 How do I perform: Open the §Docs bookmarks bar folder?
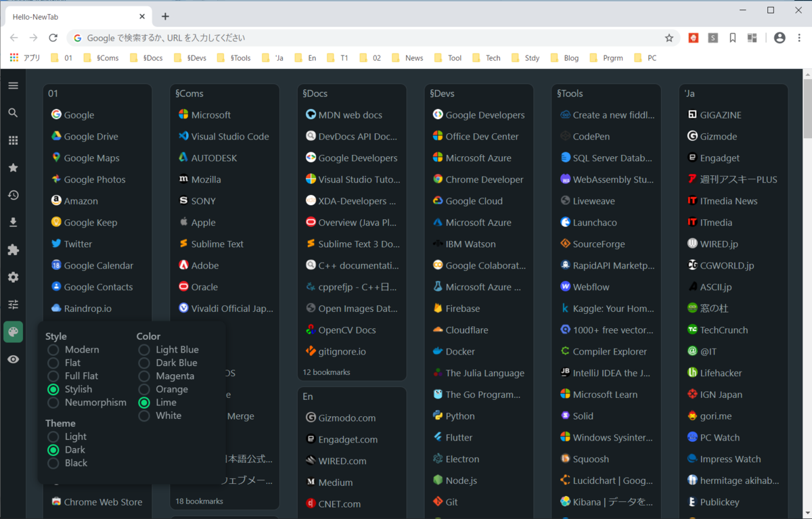(145, 58)
